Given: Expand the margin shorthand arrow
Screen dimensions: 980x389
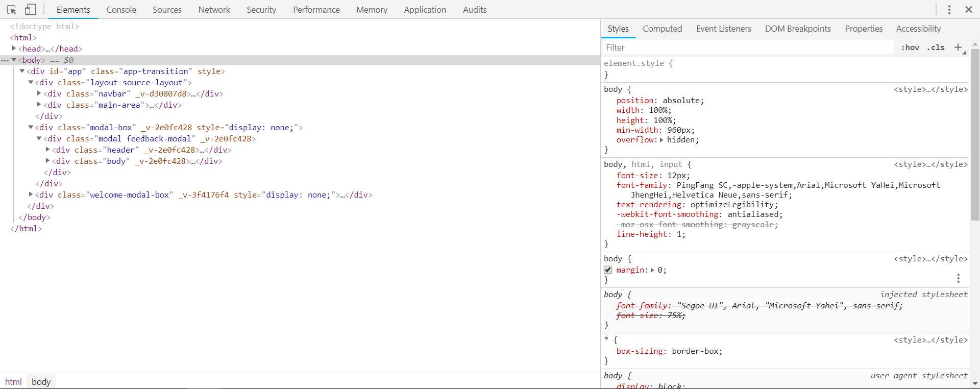Looking at the screenshot, I should pos(652,270).
